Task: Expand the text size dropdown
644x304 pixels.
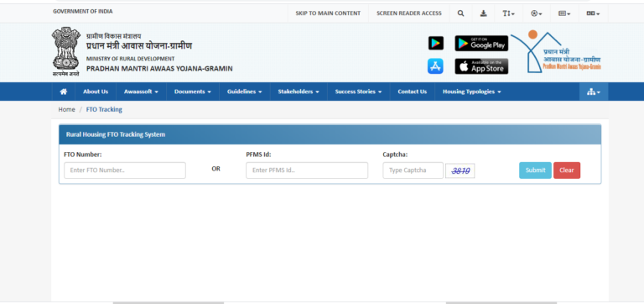Action: (x=508, y=13)
